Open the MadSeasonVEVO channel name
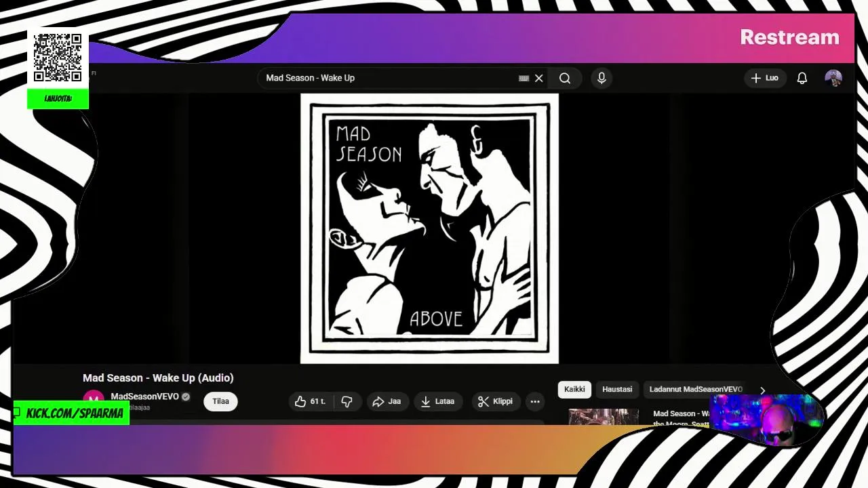 [144, 396]
